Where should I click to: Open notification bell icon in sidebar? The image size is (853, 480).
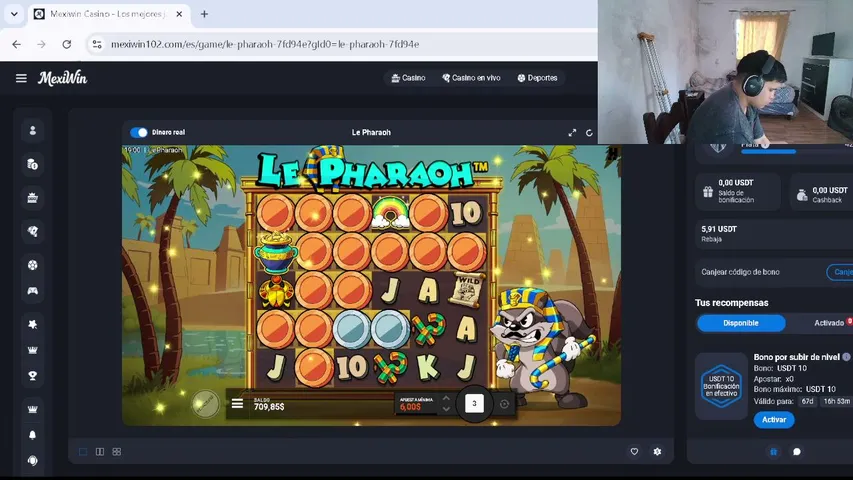[33, 435]
